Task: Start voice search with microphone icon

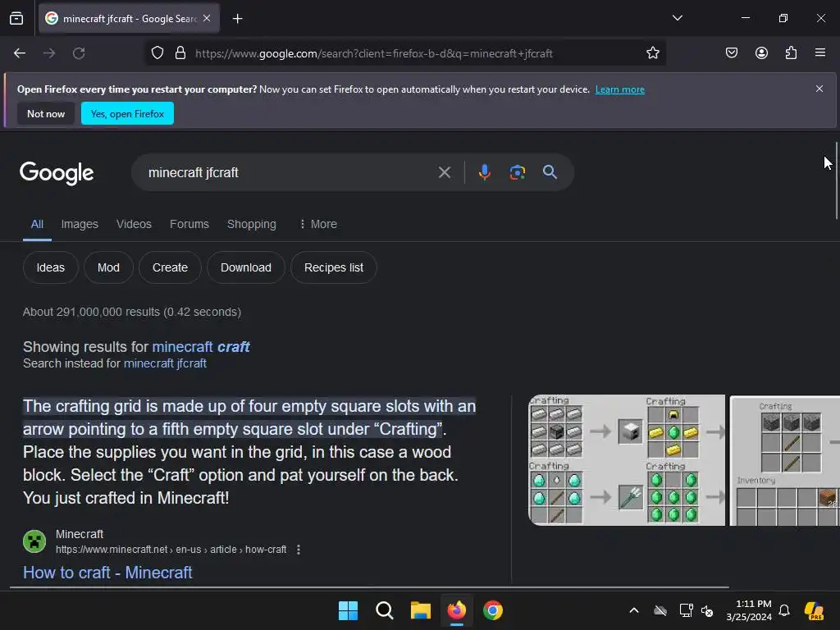Action: click(x=484, y=172)
